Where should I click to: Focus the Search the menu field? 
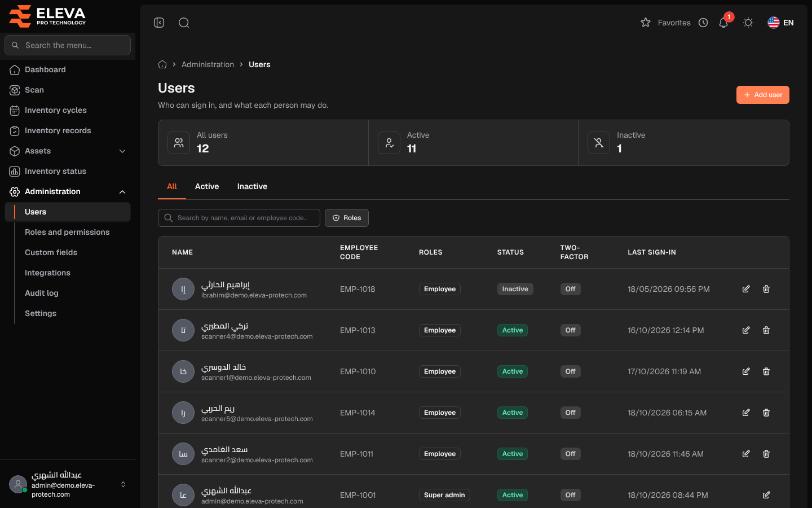coord(68,45)
